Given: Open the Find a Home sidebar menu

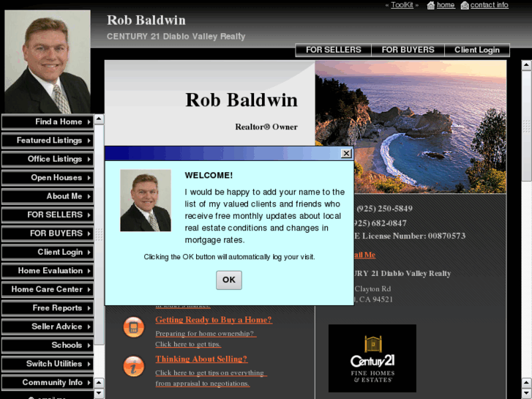Looking at the screenshot, I should tap(48, 122).
